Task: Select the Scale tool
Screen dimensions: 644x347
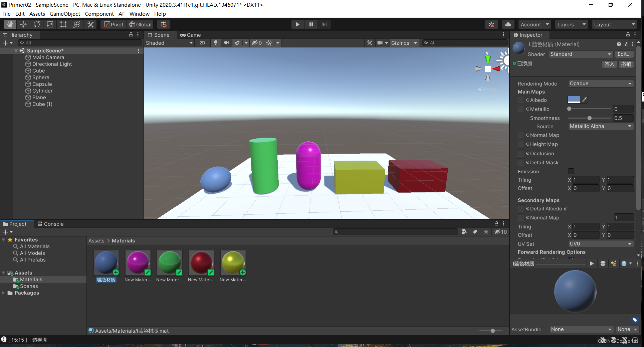Action: [x=50, y=24]
